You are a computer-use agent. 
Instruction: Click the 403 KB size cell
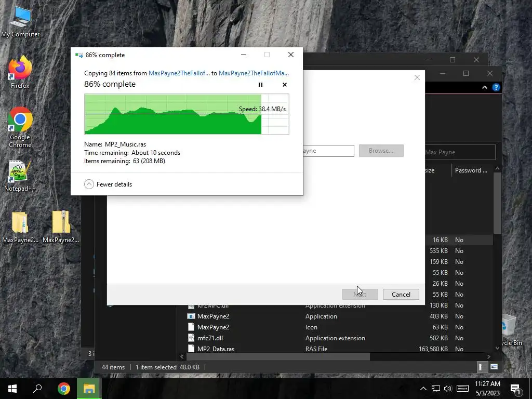click(438, 316)
